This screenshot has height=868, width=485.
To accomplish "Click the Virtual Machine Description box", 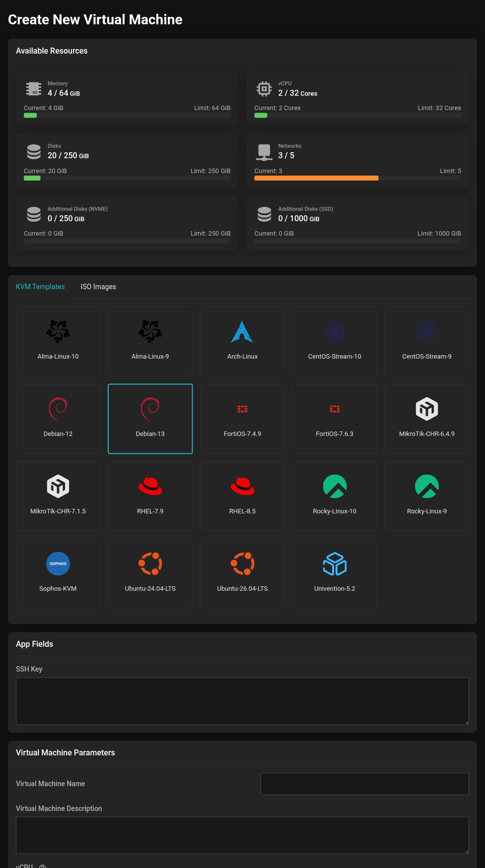I will [242, 835].
